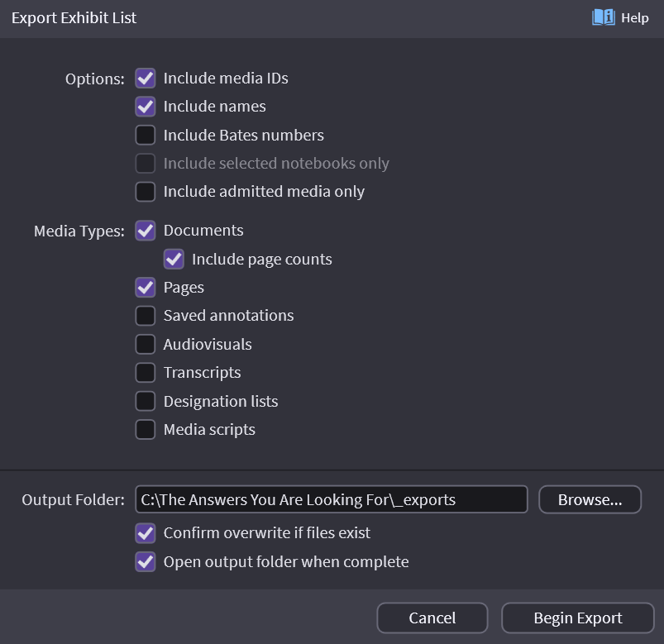Browse for an output folder
Image resolution: width=664 pixels, height=644 pixels.
click(x=590, y=499)
